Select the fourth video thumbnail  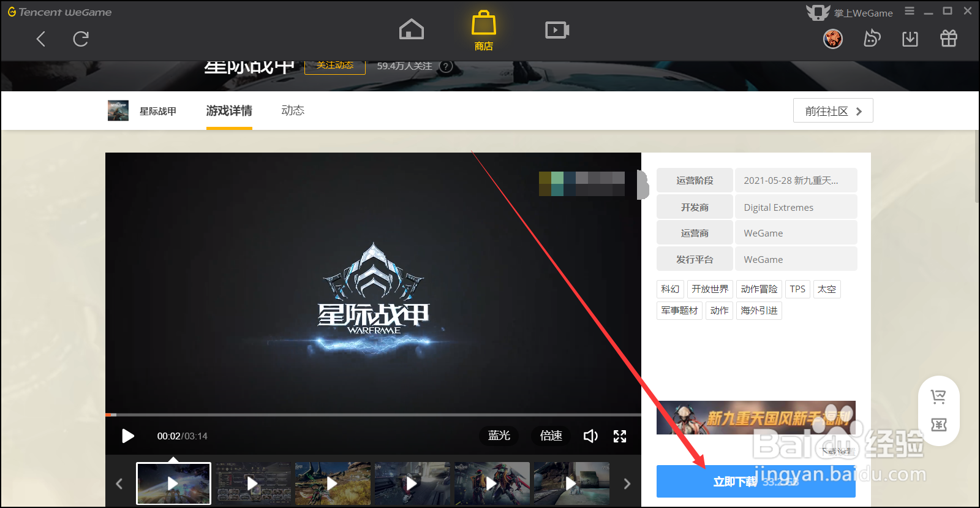(412, 483)
